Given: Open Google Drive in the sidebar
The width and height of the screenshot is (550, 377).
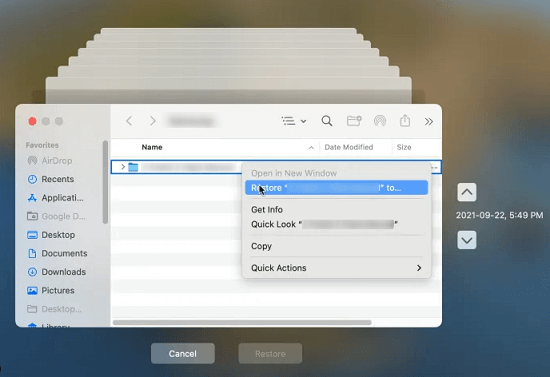Looking at the screenshot, I should pos(63,216).
